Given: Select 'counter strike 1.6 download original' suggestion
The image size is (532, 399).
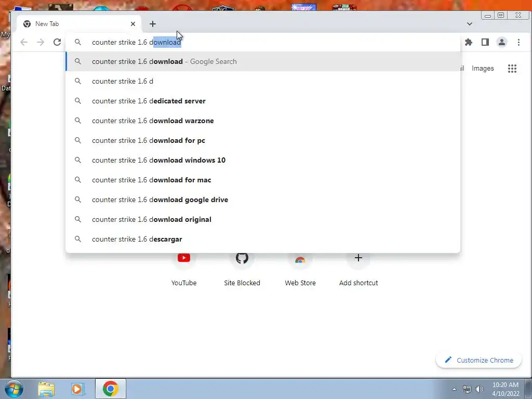Looking at the screenshot, I should 263,219.
